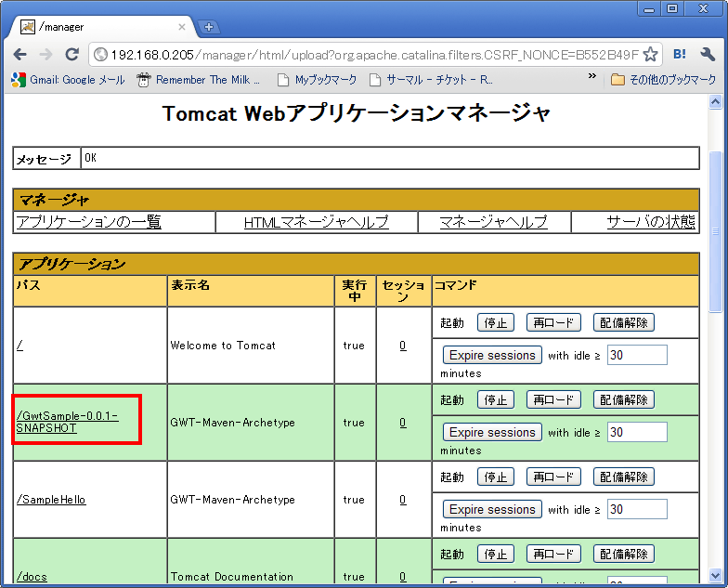Open /SampleHello path link

(x=51, y=500)
